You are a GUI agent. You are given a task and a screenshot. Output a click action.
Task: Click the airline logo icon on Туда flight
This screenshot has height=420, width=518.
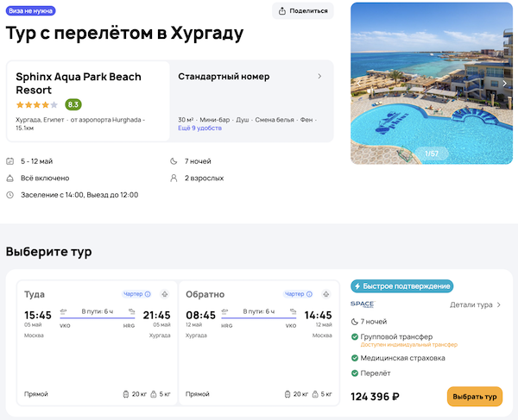point(164,294)
